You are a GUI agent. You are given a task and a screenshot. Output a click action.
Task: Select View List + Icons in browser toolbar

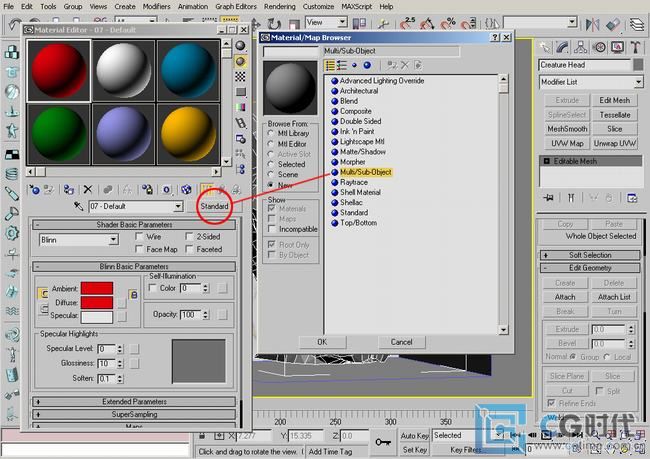tap(342, 65)
